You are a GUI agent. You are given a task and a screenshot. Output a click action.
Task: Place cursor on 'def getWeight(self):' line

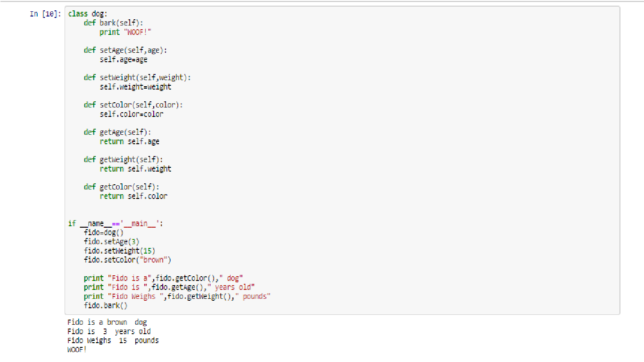124,159
